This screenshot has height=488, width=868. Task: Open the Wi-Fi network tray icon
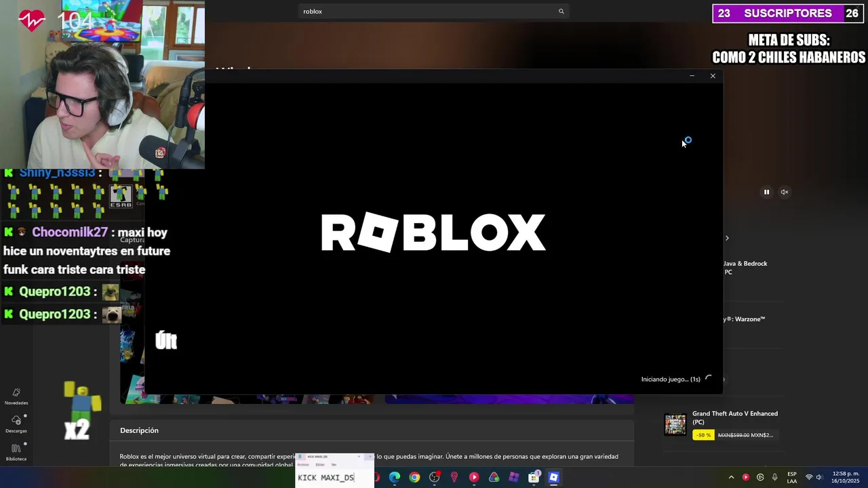[x=809, y=477]
